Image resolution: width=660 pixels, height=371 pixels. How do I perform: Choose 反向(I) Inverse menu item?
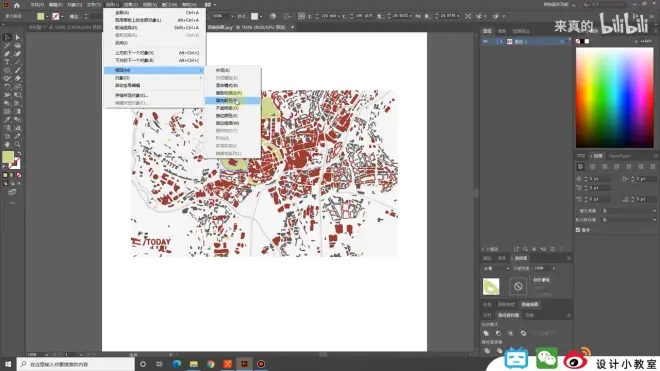[155, 43]
